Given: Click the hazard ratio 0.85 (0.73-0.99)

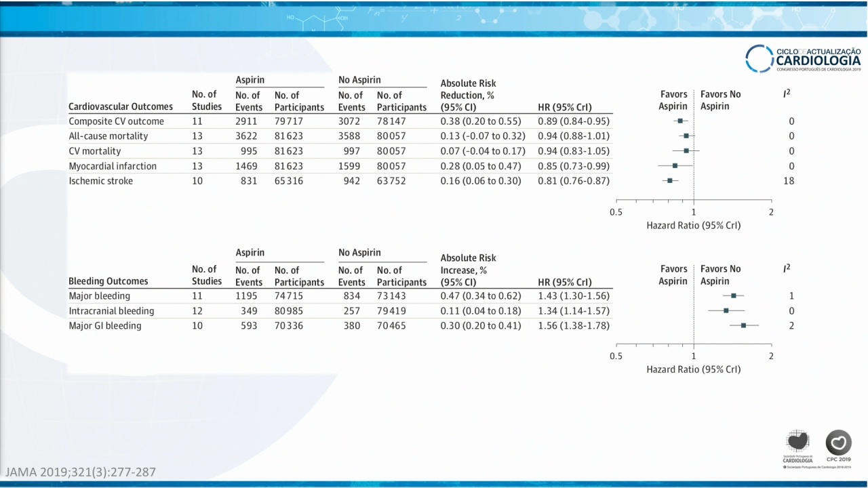Looking at the screenshot, I should pyautogui.click(x=574, y=166).
